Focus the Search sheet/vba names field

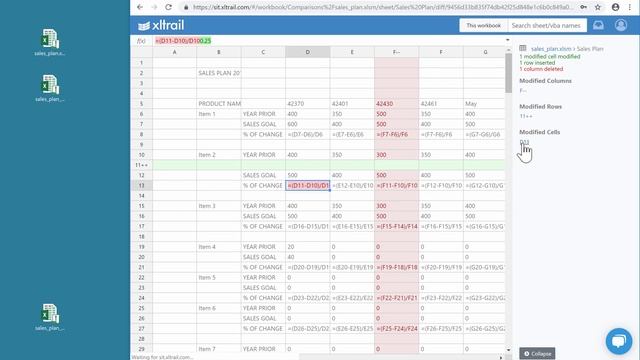[x=547, y=25]
